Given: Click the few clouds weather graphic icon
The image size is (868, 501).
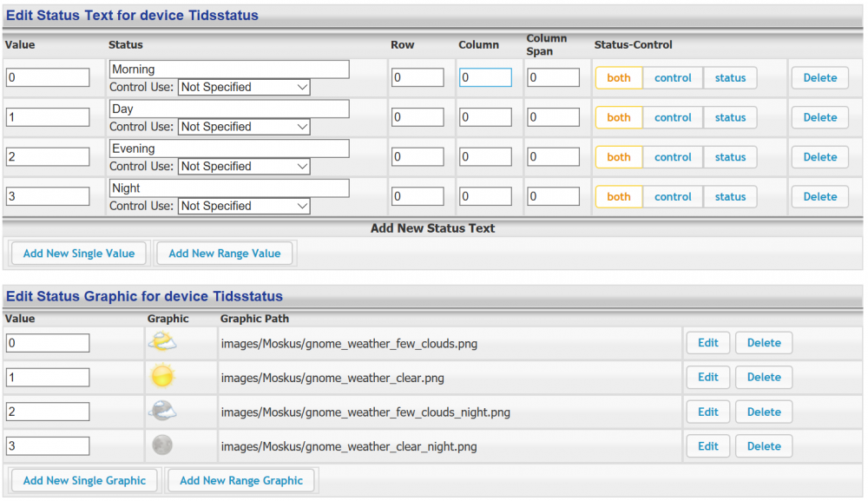Looking at the screenshot, I should (162, 342).
